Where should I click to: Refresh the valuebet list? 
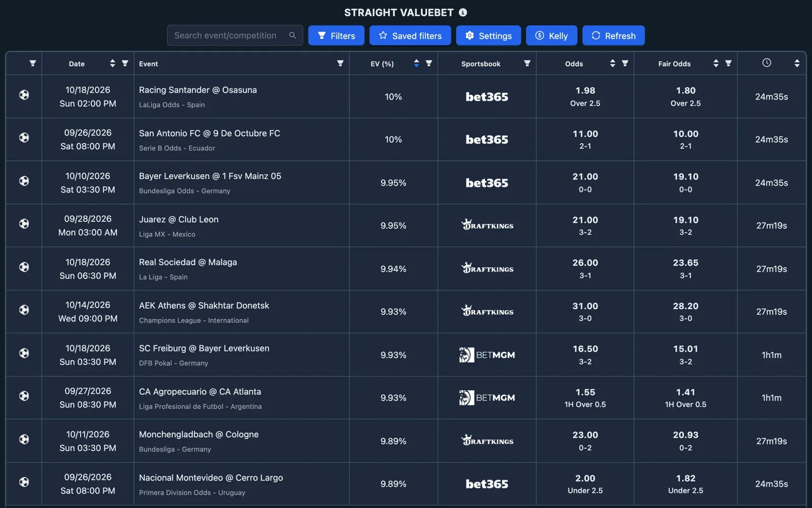pos(614,36)
